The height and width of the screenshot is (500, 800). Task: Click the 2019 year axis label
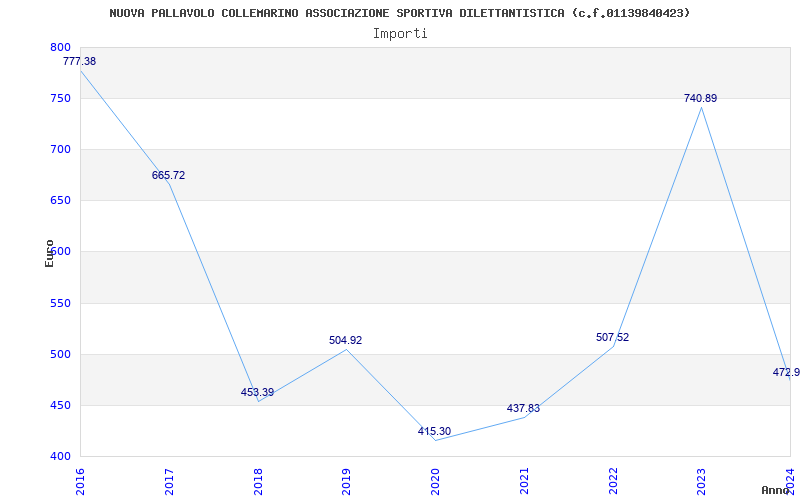(346, 481)
